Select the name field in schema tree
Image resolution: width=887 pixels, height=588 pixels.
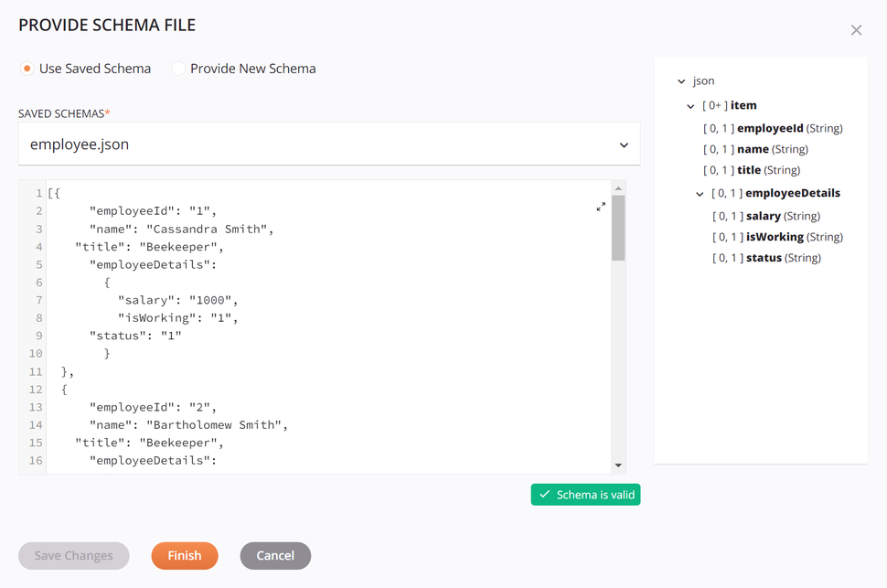point(755,149)
